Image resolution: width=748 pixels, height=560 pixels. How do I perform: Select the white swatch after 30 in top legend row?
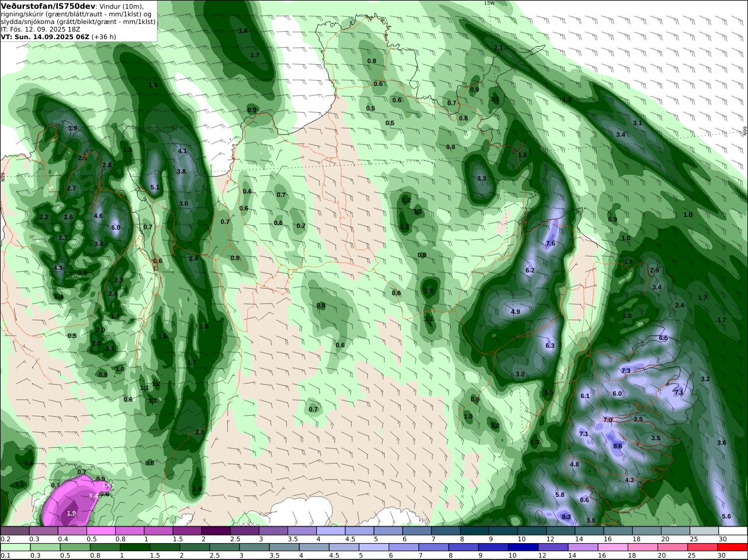pos(733,530)
